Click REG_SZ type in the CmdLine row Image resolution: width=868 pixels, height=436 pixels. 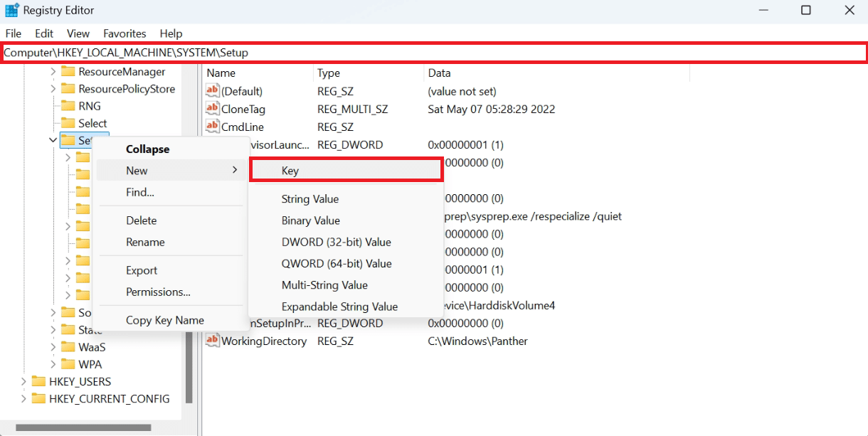tap(335, 127)
